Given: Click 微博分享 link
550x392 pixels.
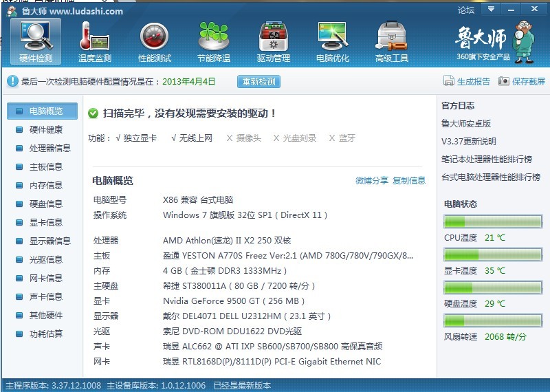Looking at the screenshot, I should tap(372, 180).
